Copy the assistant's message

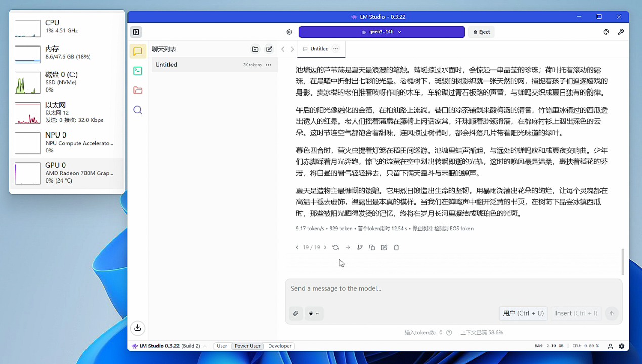[x=372, y=247]
